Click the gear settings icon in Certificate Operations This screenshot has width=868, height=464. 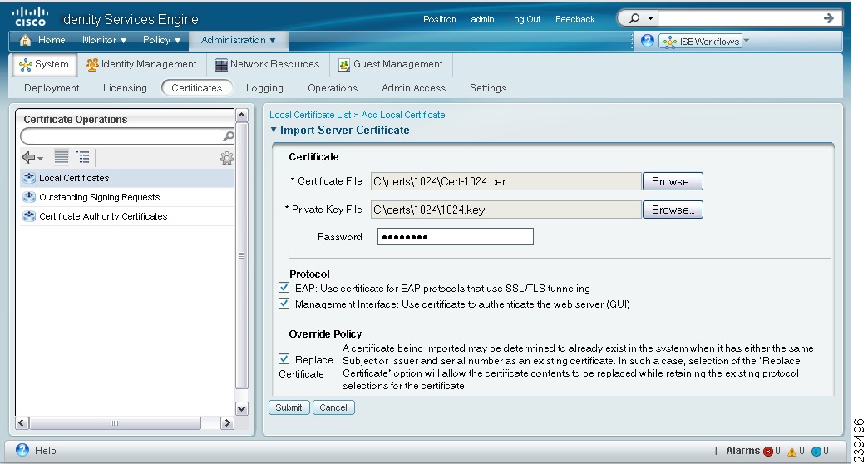click(x=226, y=158)
